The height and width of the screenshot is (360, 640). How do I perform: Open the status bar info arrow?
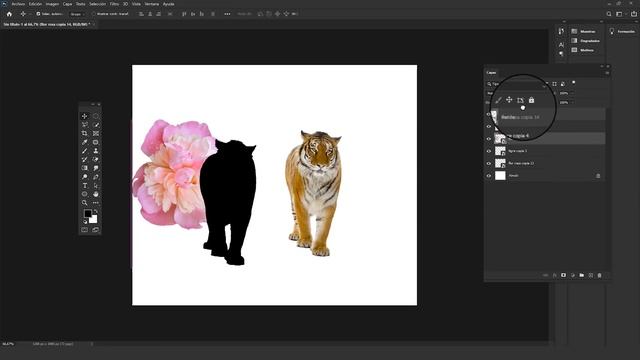click(x=92, y=344)
